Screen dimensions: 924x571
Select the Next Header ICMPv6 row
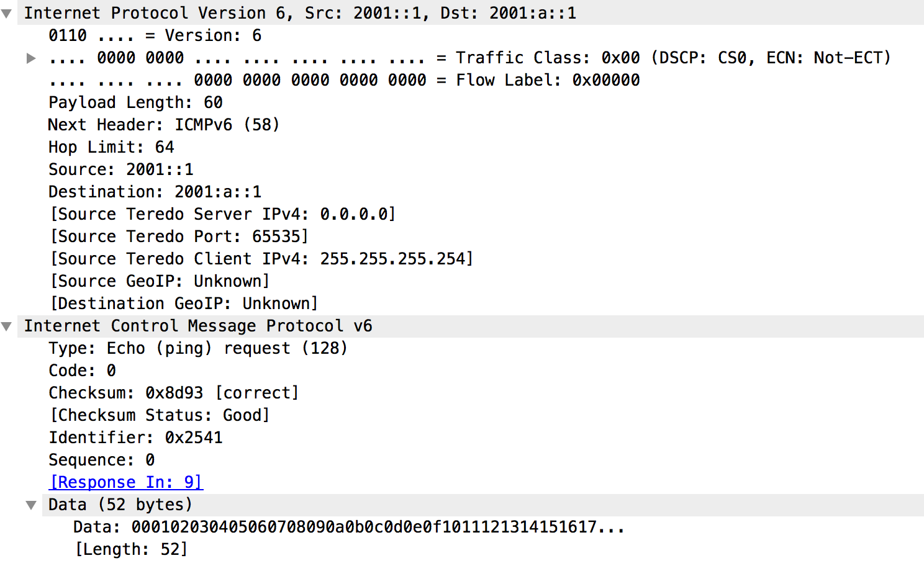point(164,125)
